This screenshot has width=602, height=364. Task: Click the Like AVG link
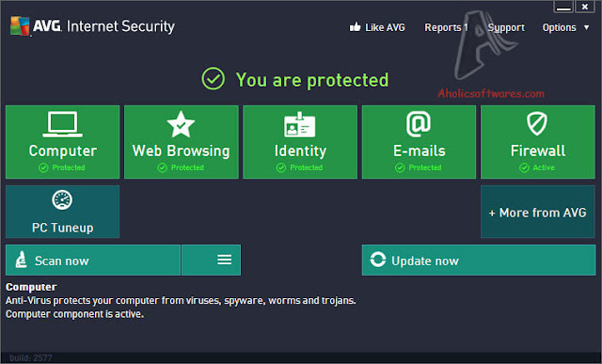pos(385,27)
